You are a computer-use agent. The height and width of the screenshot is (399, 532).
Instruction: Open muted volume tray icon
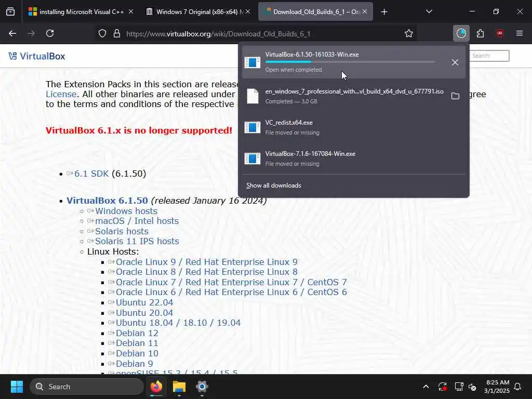[472, 387]
